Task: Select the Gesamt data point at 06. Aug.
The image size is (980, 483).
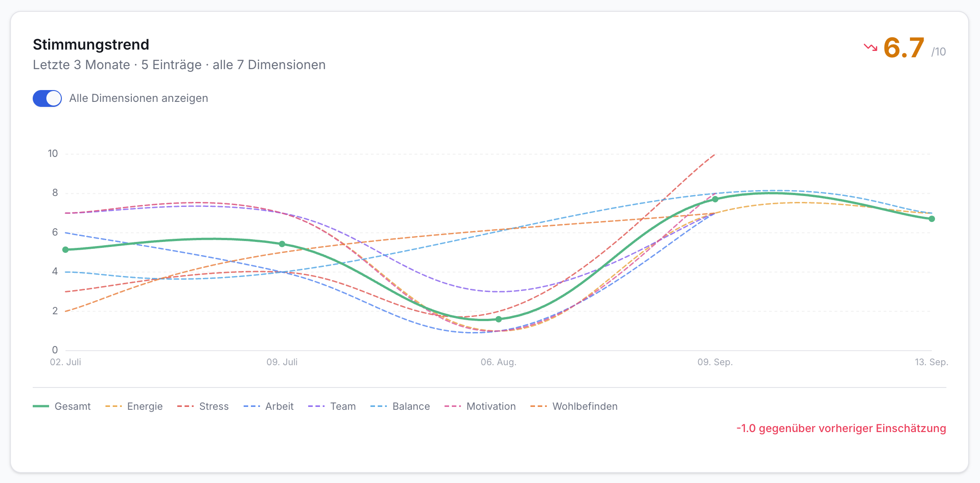Action: pos(499,319)
